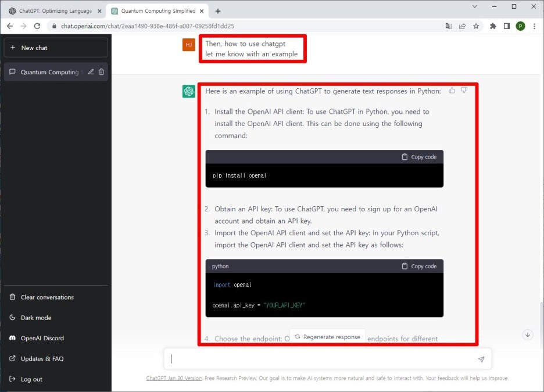Expand the tab search dropdown arrow

click(x=475, y=6)
